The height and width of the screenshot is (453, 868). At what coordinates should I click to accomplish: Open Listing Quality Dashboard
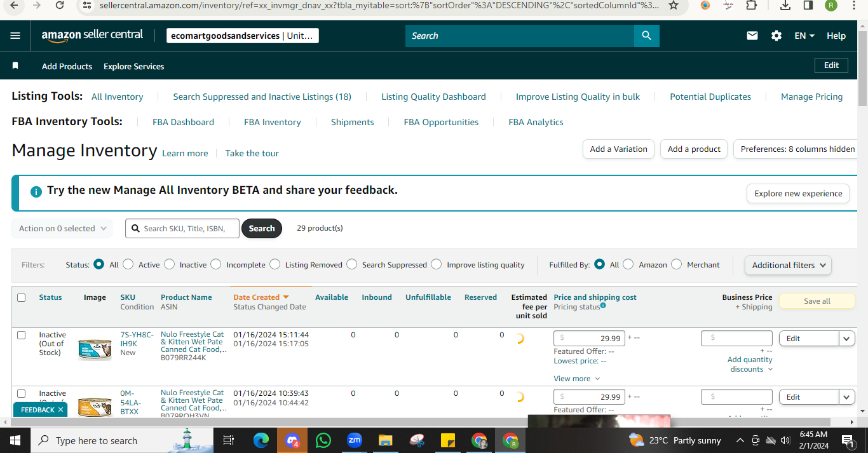[433, 97]
